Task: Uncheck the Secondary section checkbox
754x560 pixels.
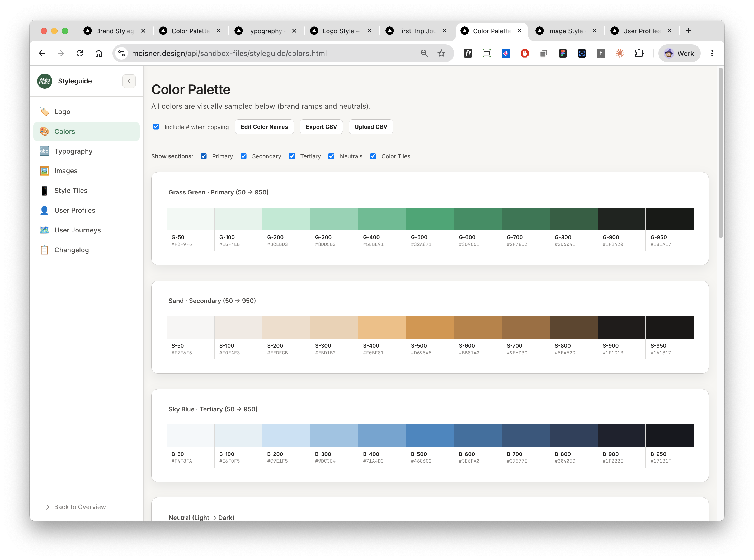Action: (x=243, y=156)
